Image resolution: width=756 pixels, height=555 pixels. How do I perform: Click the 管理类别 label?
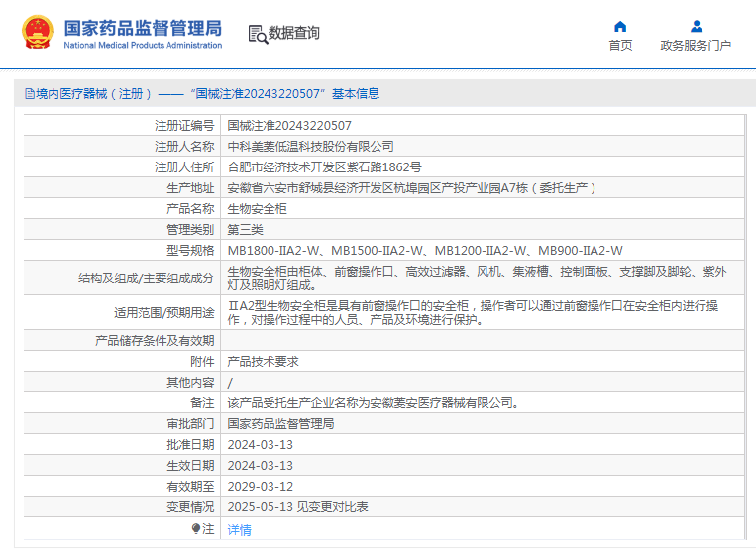click(190, 230)
